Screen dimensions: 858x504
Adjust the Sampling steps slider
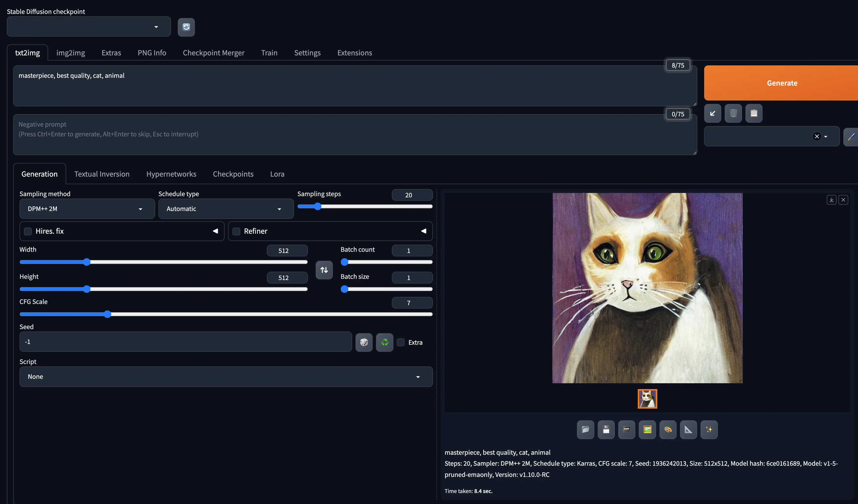click(365, 206)
